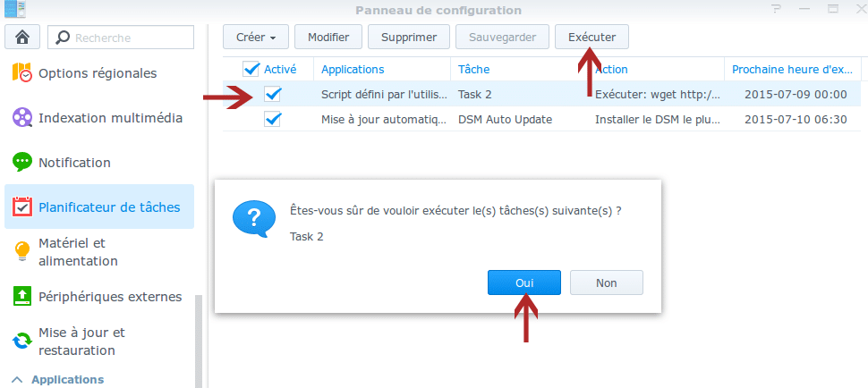Sort by Prochaine heure d'exécution column
This screenshot has width=868, height=388.
[x=793, y=69]
